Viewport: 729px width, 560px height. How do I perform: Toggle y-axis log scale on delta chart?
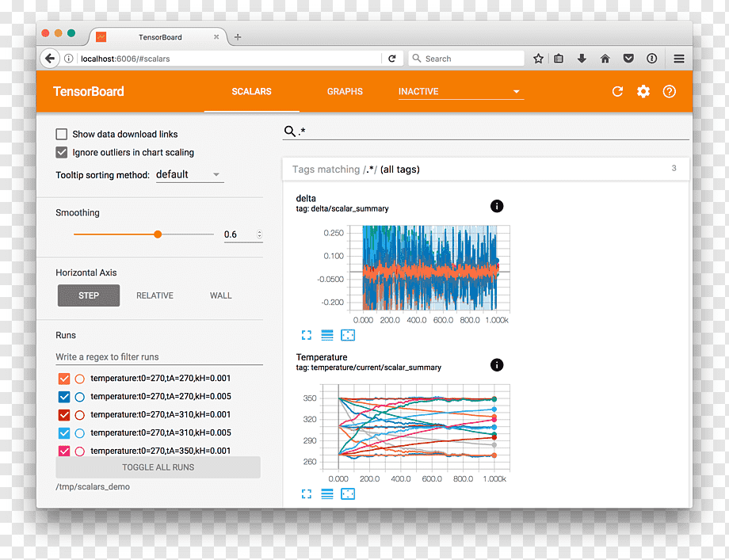tap(327, 335)
